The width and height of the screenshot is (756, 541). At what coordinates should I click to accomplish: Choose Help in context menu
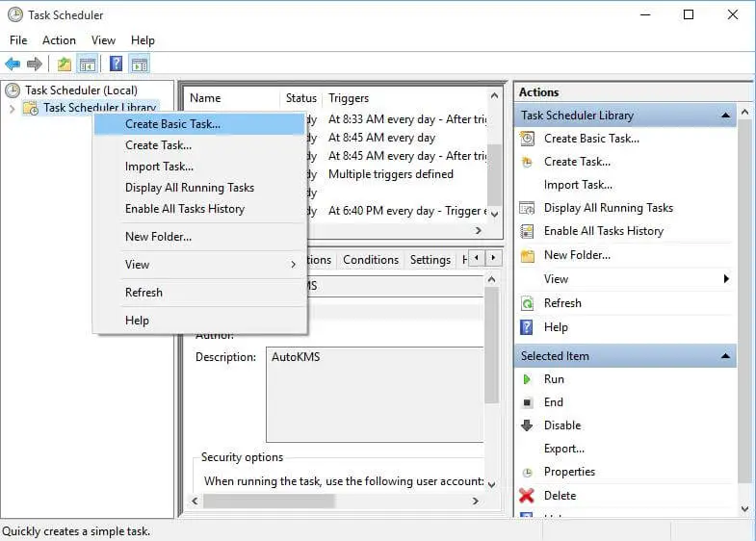[x=200, y=321]
